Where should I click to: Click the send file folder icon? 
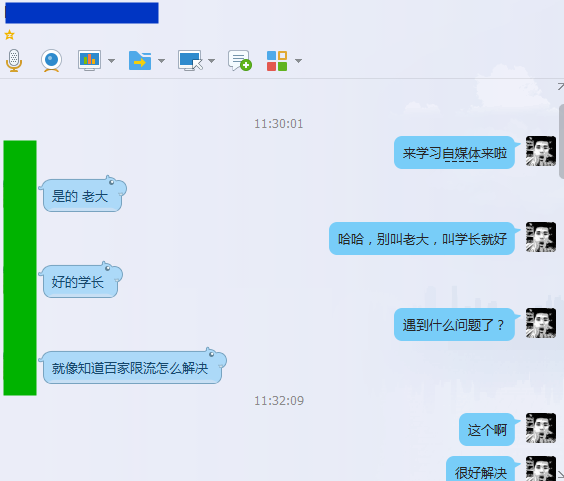[140, 60]
